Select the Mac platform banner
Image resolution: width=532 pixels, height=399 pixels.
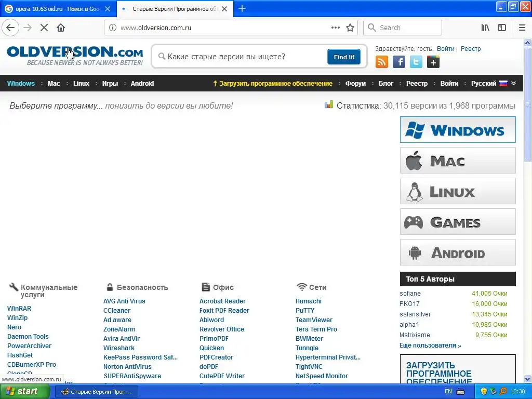[x=458, y=161]
